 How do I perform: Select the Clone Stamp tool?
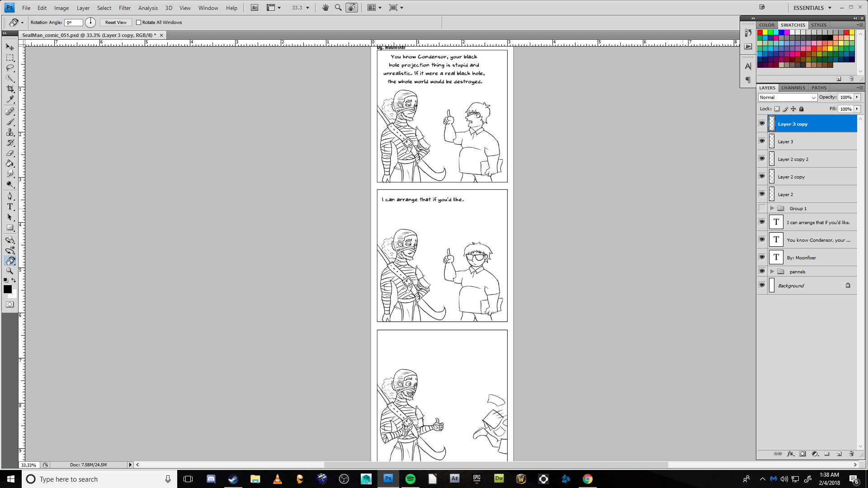coord(10,132)
